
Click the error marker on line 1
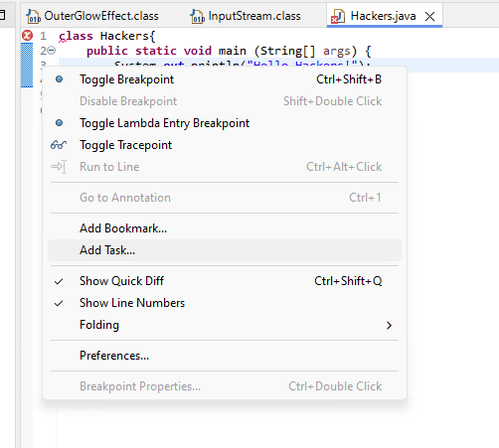(27, 36)
